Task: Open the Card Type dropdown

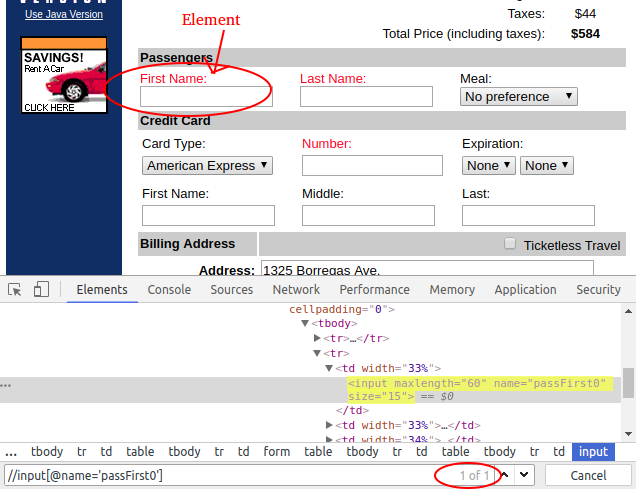Action: coord(207,165)
